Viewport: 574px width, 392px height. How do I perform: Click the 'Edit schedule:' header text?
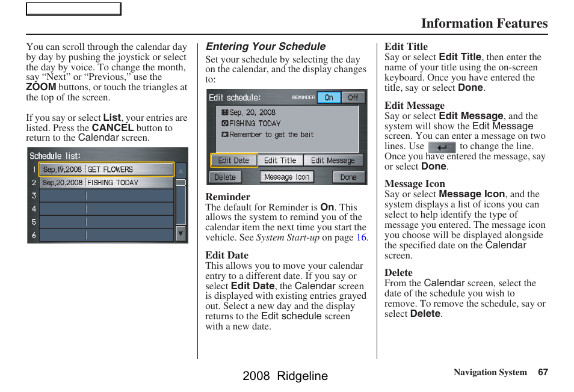coord(235,97)
